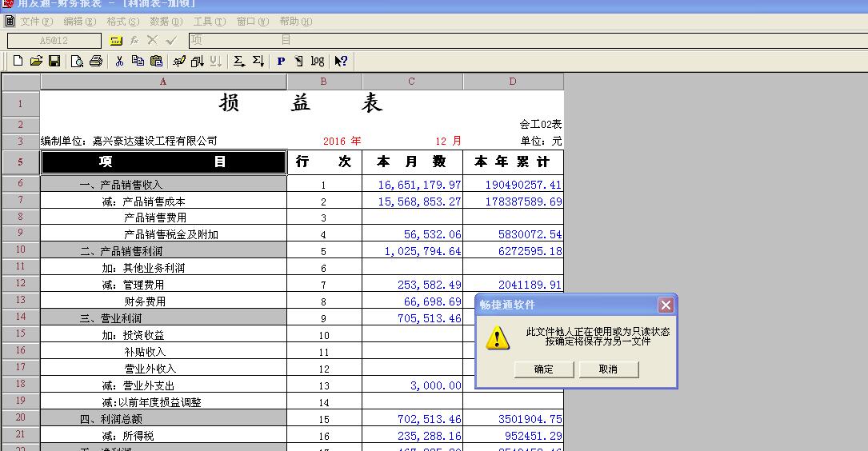The height and width of the screenshot is (451, 868).
Task: Select cell 一、产品销售收入
Action: 163,184
